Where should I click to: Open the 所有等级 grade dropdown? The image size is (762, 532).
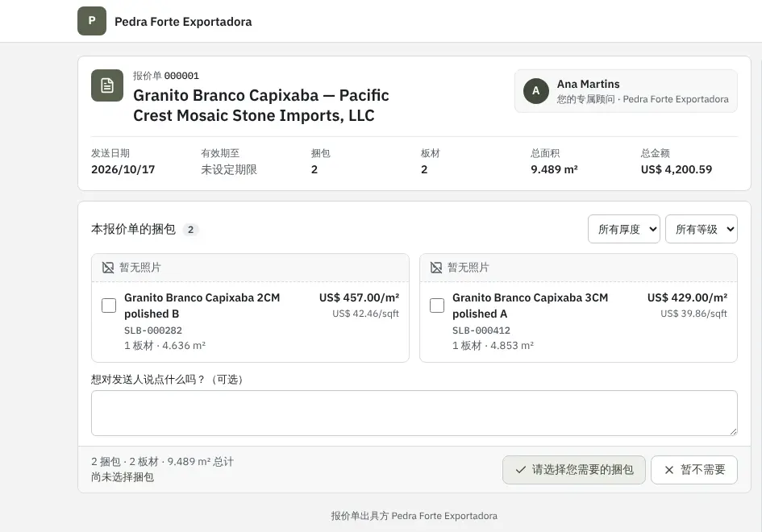point(702,229)
